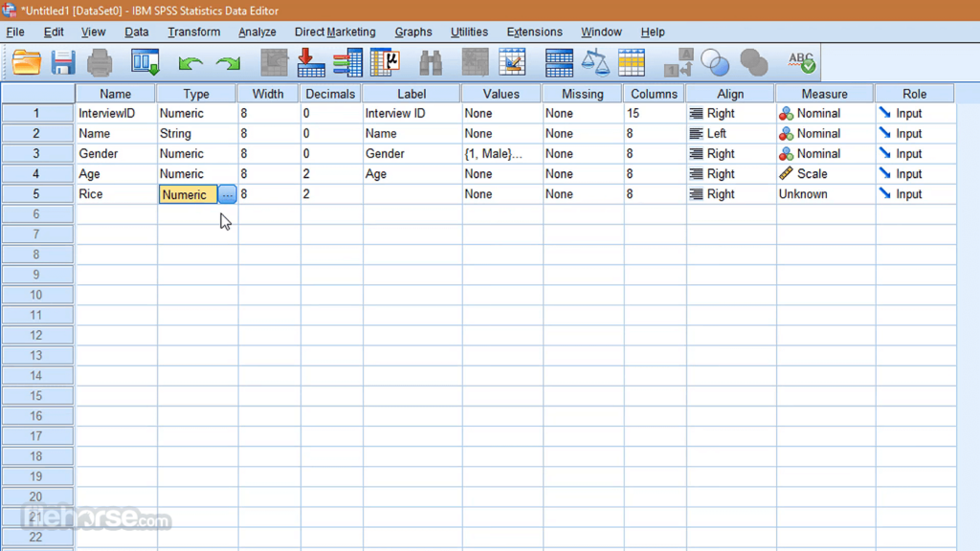Viewport: 980px width, 551px height.
Task: Open the Analyze menu
Action: 256,32
